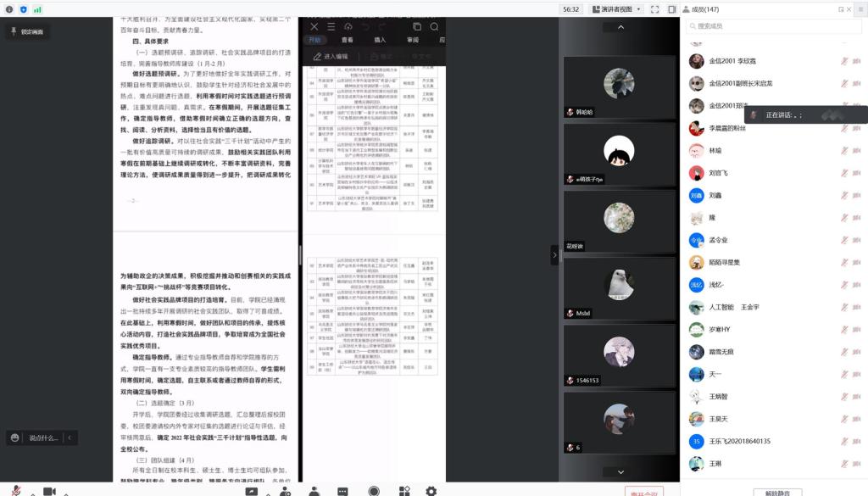Image resolution: width=868 pixels, height=496 pixels.
Task: Select the 韩哈哈 video tile
Action: pyautogui.click(x=619, y=86)
